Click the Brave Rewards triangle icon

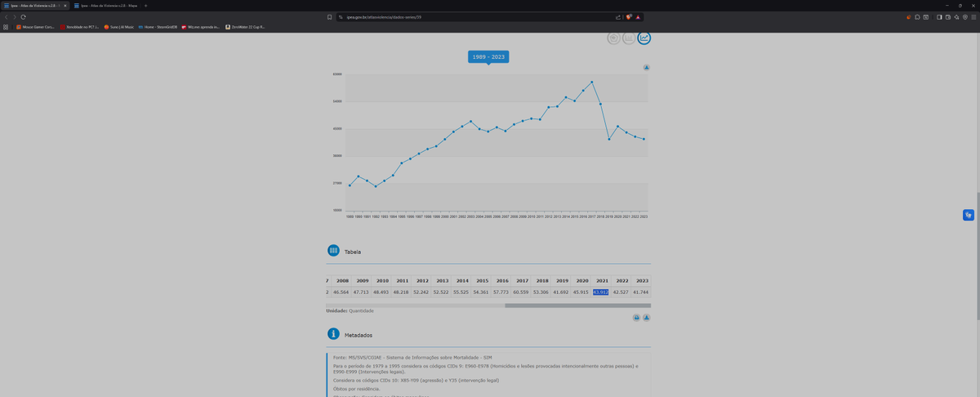[638, 16]
